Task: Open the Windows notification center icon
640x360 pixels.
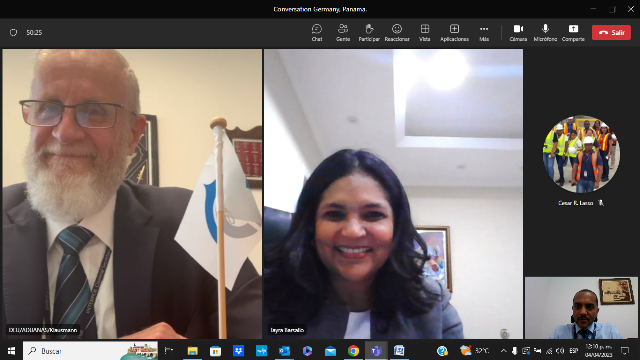Action: pos(625,351)
